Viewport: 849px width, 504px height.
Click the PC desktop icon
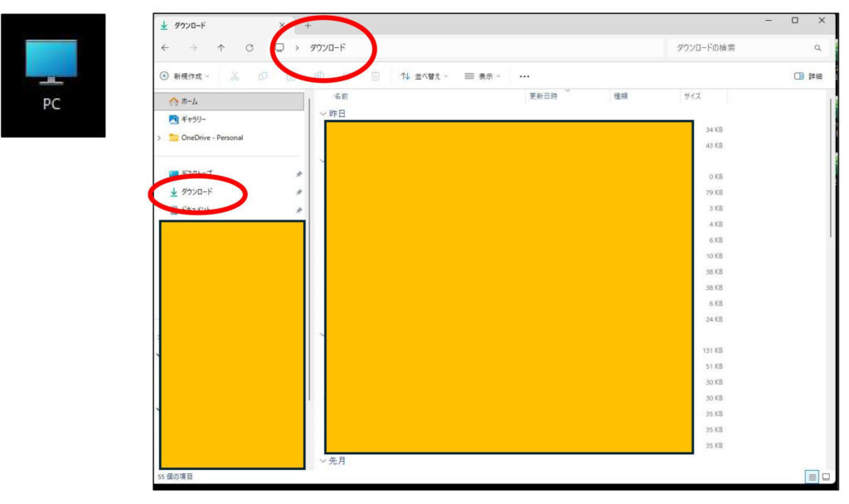click(51, 75)
